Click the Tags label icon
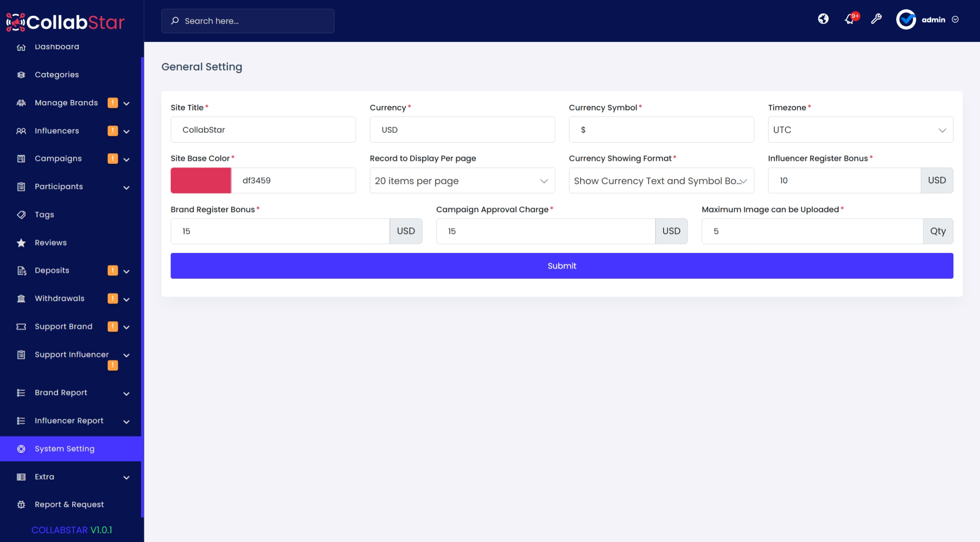980x542 pixels. coord(21,215)
